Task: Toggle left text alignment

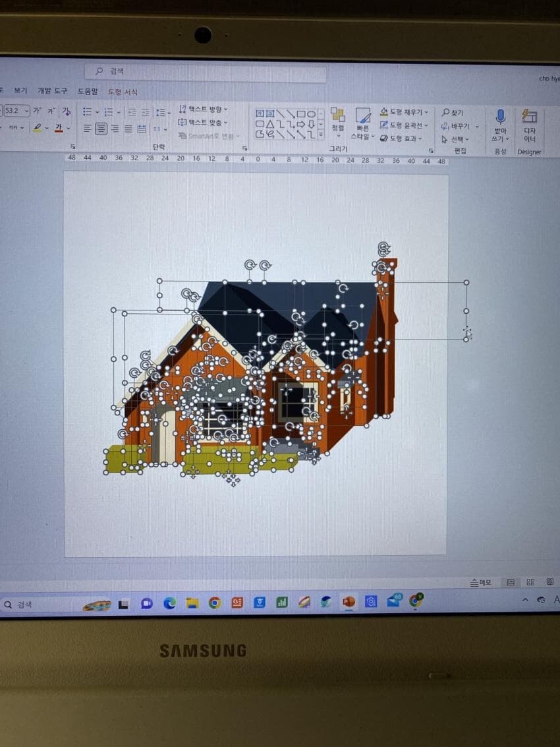Action: point(87,129)
